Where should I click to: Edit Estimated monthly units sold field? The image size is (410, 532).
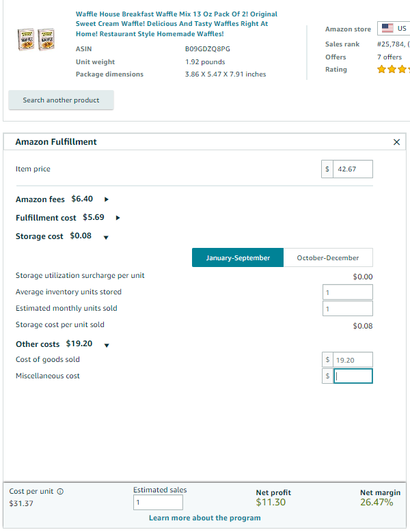pos(348,309)
